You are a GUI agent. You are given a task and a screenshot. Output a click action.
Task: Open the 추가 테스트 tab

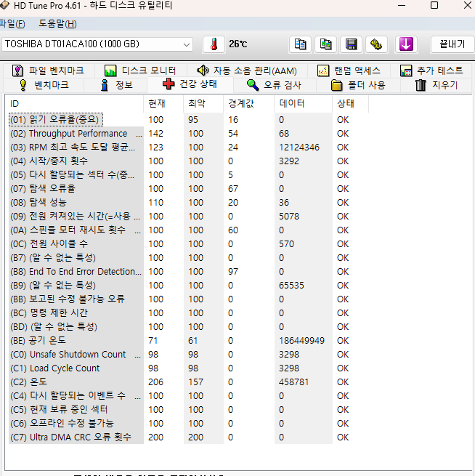431,70
